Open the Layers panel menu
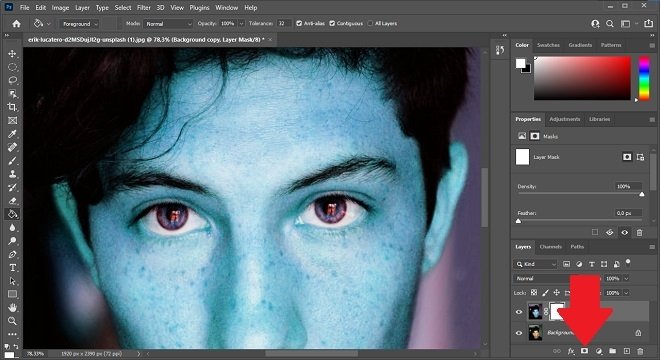This screenshot has width=660, height=360. pyautogui.click(x=652, y=247)
